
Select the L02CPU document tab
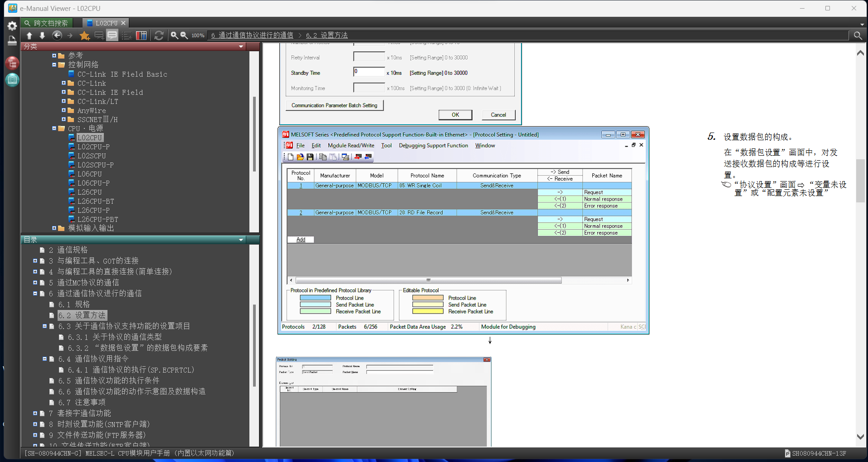(x=106, y=23)
